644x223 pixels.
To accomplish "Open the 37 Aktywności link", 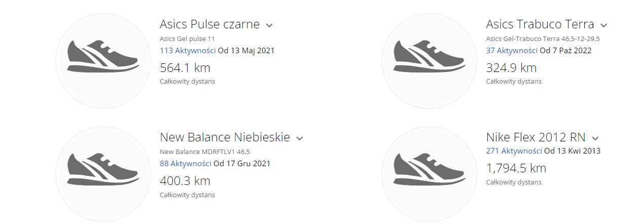I will [512, 51].
